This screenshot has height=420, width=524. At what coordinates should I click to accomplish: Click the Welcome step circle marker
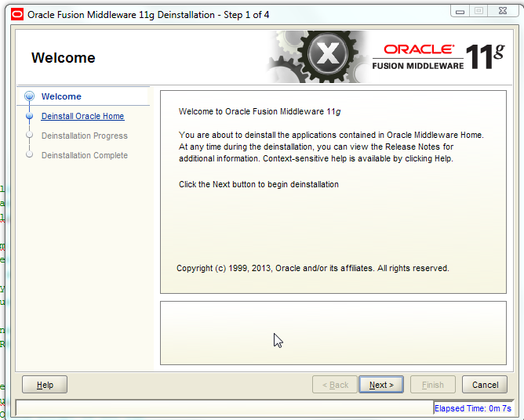click(x=29, y=96)
